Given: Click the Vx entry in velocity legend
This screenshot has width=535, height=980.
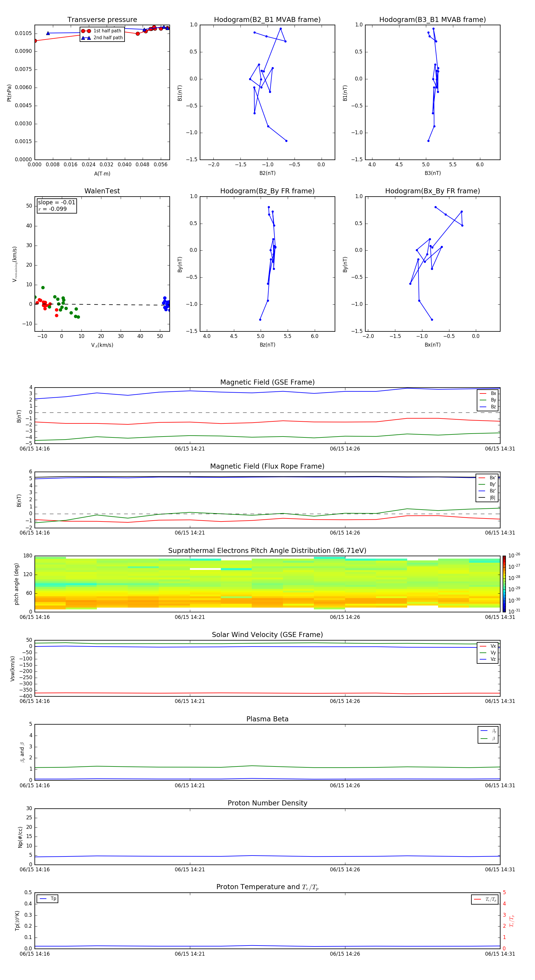Looking at the screenshot, I should [x=488, y=646].
